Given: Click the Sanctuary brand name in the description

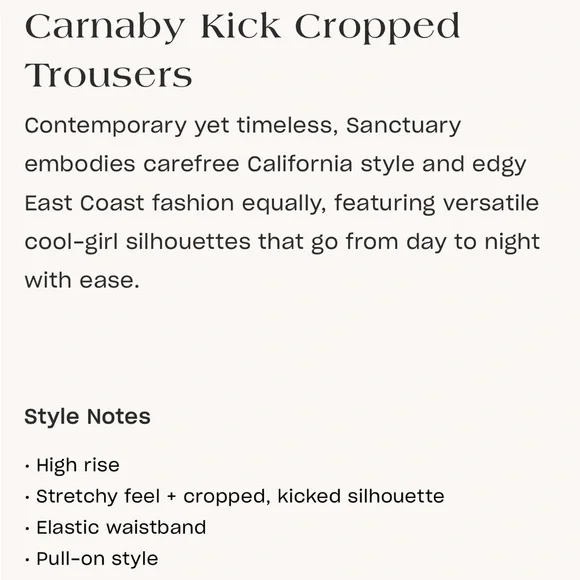Looking at the screenshot, I should (403, 127).
